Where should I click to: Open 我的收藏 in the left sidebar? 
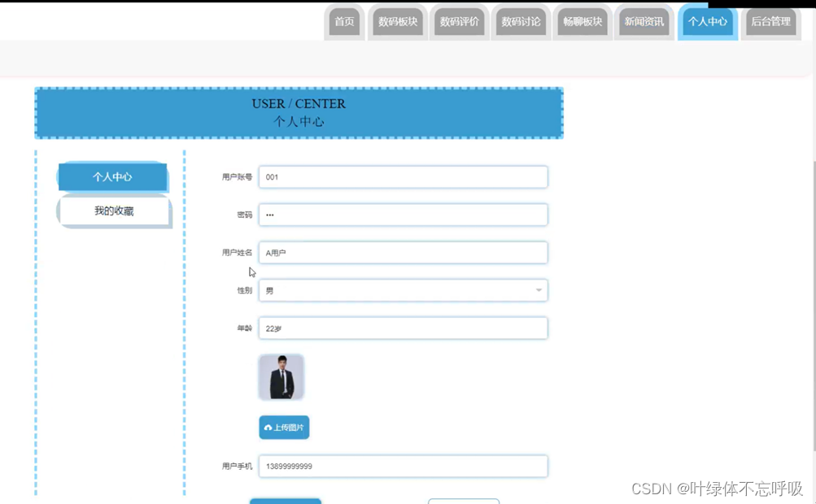click(114, 211)
